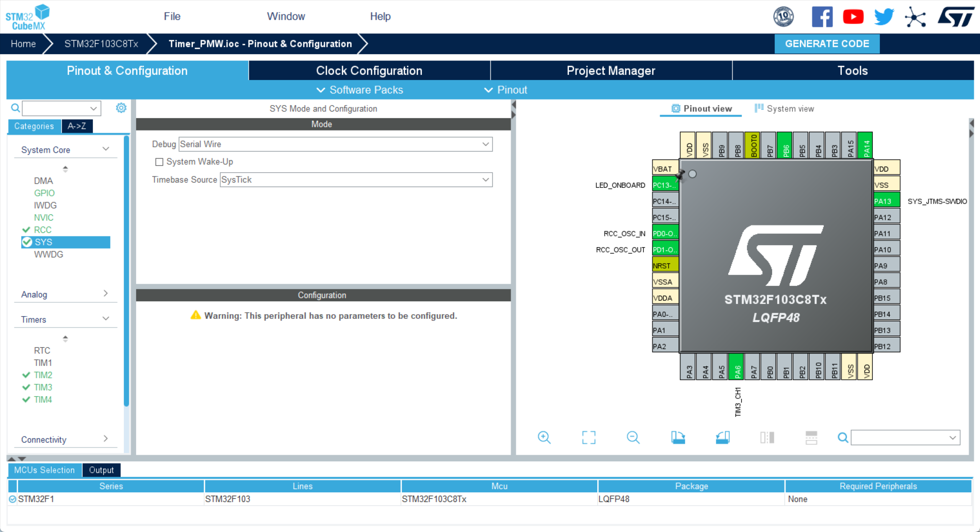980x532 pixels.
Task: Zoom out of the pinout view
Action: pyautogui.click(x=633, y=438)
